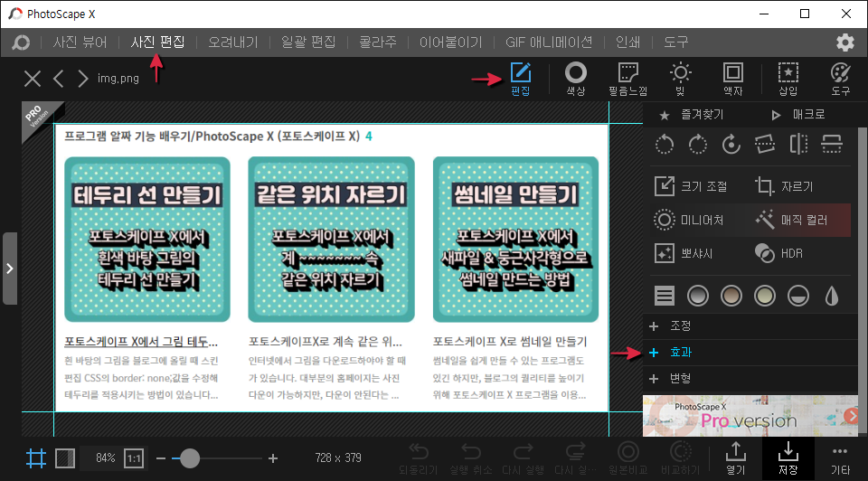The height and width of the screenshot is (481, 868).
Task: Switch to 사진 편집 tab
Action: click(x=157, y=42)
